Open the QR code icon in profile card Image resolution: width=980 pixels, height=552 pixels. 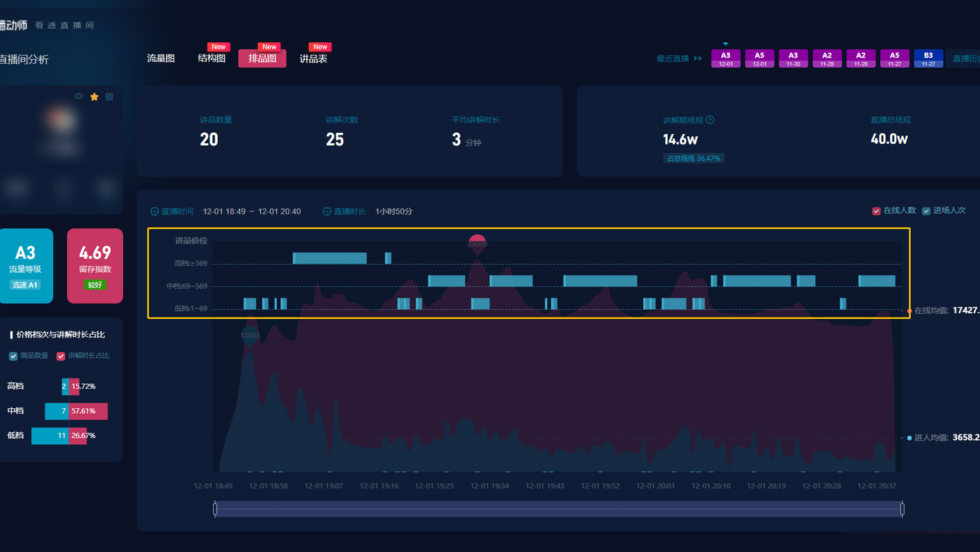click(109, 97)
